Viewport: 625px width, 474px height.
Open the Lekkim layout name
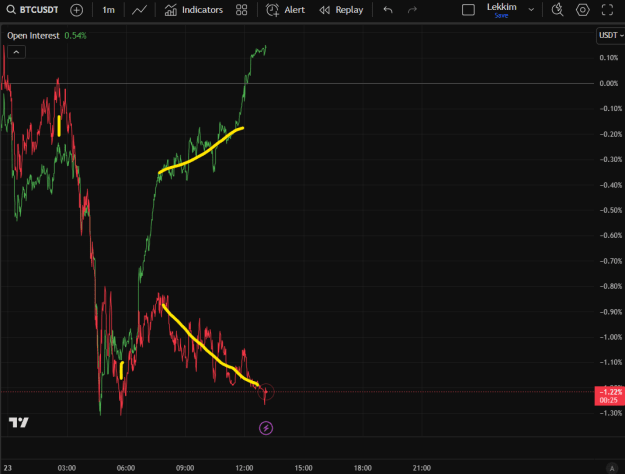[501, 7]
